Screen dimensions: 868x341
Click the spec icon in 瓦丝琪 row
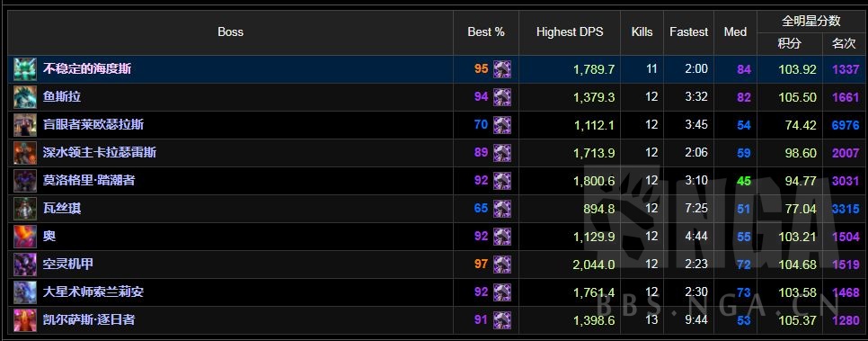click(x=502, y=209)
